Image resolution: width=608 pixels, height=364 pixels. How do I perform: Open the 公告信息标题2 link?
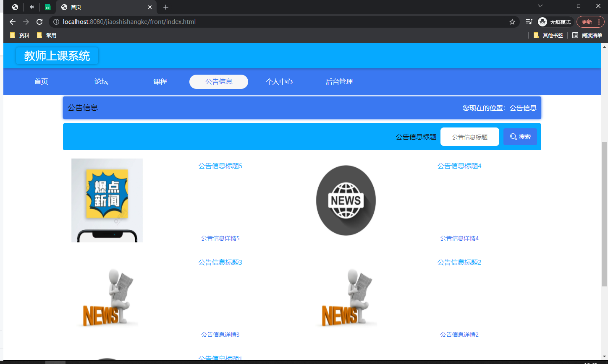coord(459,262)
